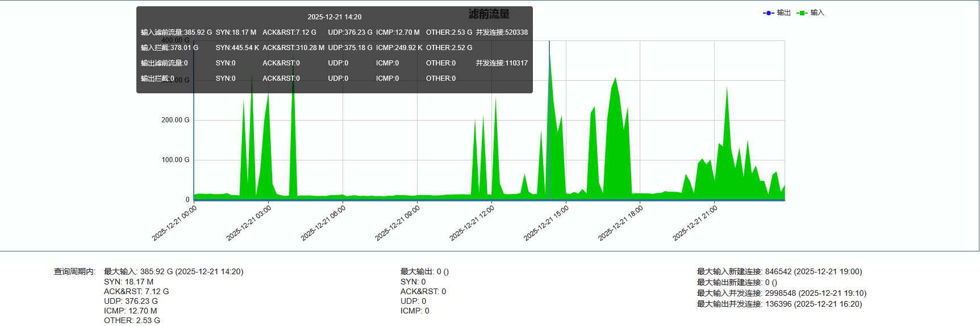980x326 pixels.
Task: Select the 2025-12-21 12:00 axis label
Action: pos(472,223)
